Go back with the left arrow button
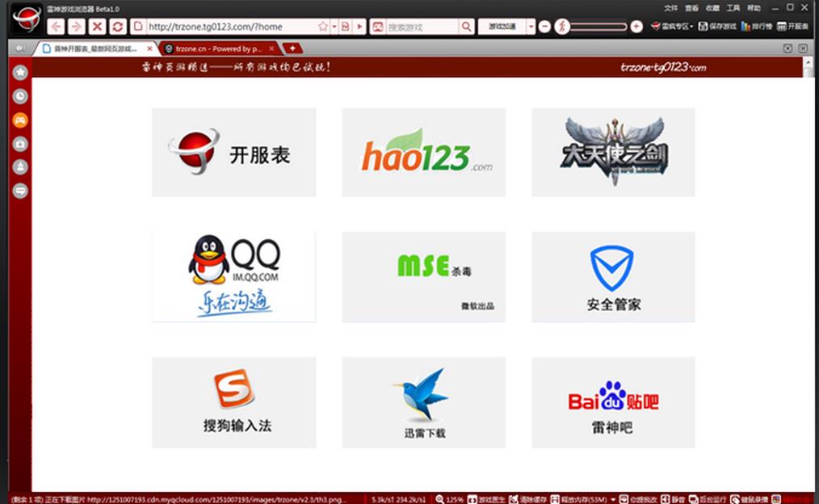 56,27
